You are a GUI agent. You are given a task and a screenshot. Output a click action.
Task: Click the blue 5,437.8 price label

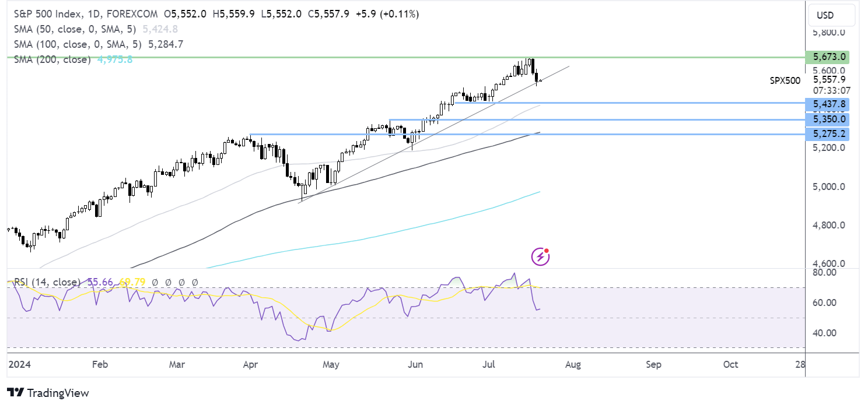click(x=827, y=104)
